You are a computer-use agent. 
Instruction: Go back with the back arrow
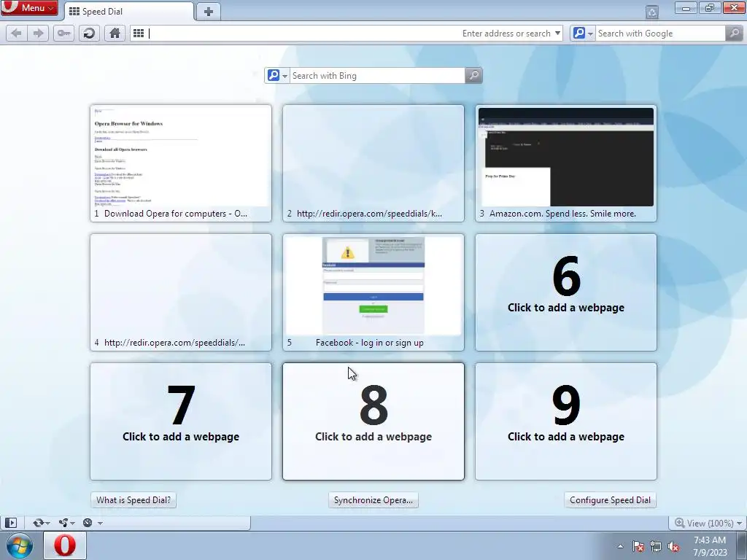pos(16,34)
